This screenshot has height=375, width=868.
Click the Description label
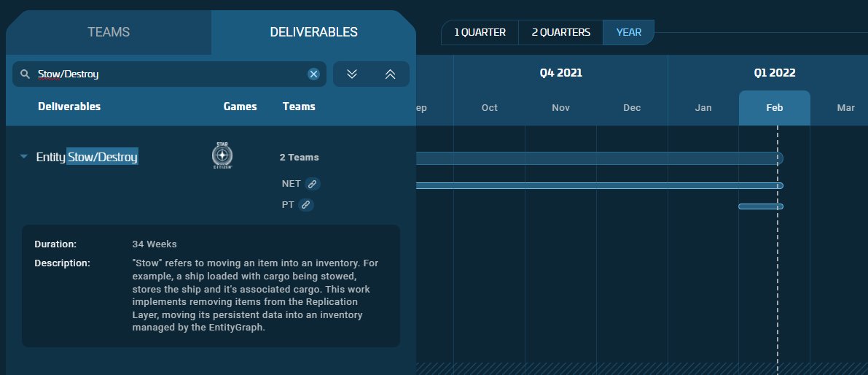click(x=62, y=263)
